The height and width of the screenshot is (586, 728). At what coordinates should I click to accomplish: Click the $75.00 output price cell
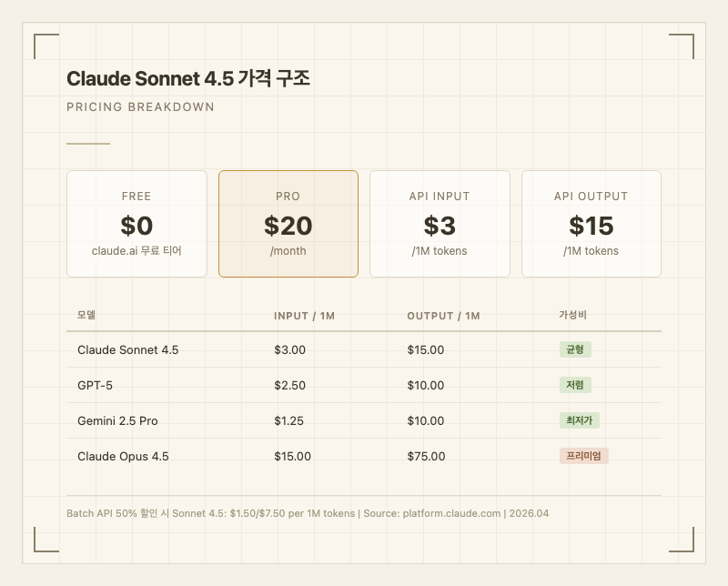[426, 456]
